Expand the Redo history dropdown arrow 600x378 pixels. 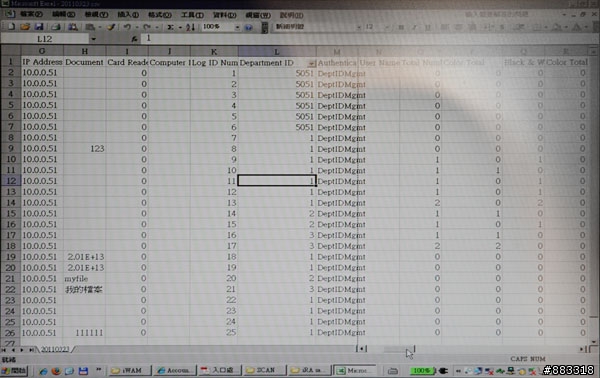tap(157, 27)
